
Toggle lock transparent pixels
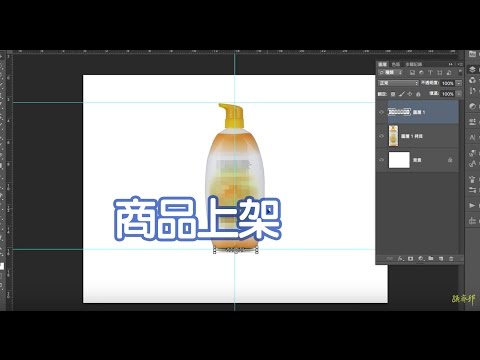coord(393,94)
